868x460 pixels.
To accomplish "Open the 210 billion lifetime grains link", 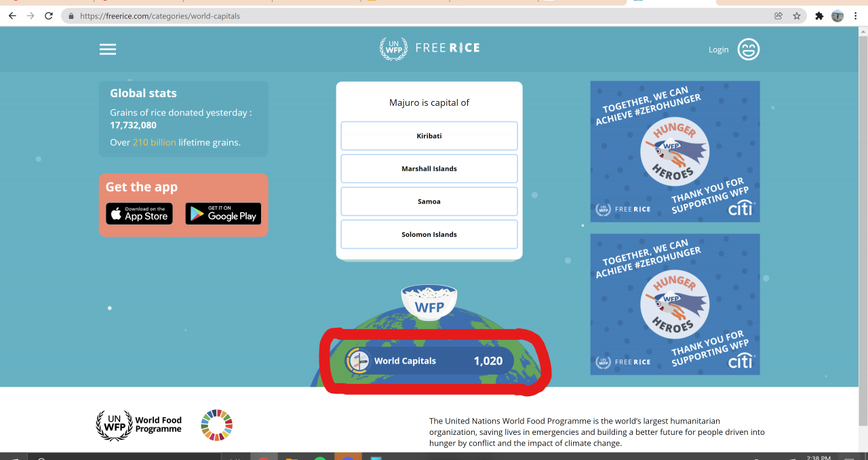I will tap(154, 142).
